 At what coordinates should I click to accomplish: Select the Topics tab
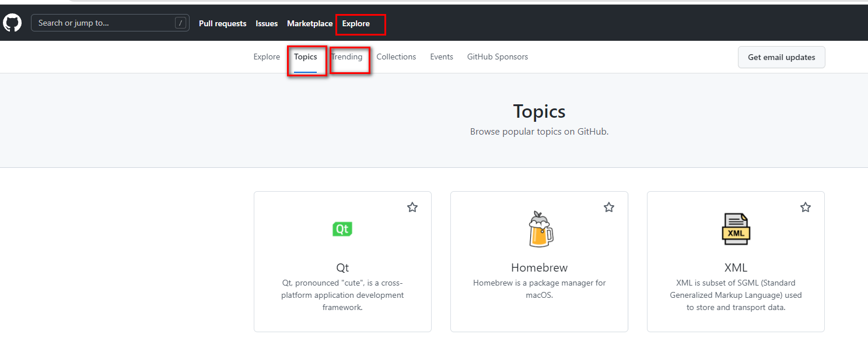[306, 57]
